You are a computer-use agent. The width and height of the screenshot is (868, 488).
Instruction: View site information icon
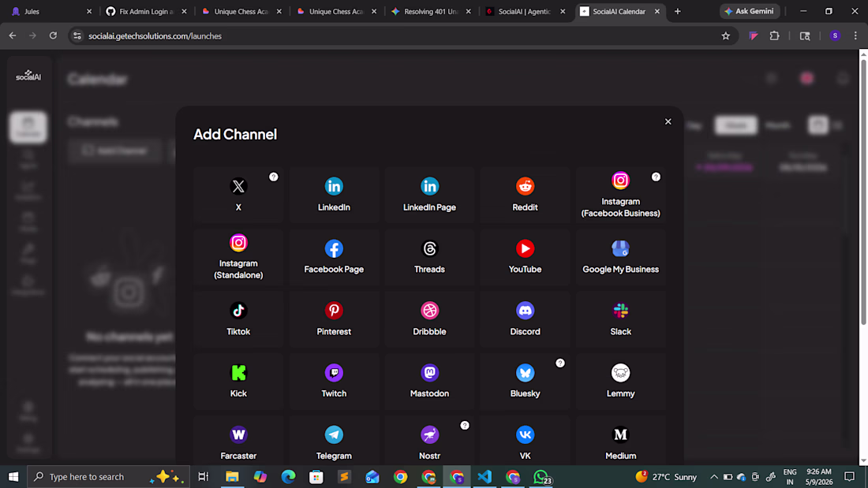pyautogui.click(x=77, y=36)
